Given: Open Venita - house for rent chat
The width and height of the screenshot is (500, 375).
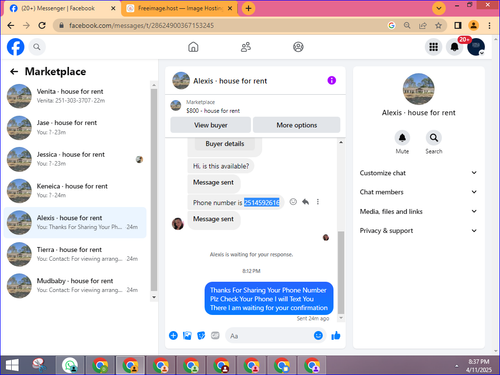Looking at the screenshot, I should click(75, 96).
